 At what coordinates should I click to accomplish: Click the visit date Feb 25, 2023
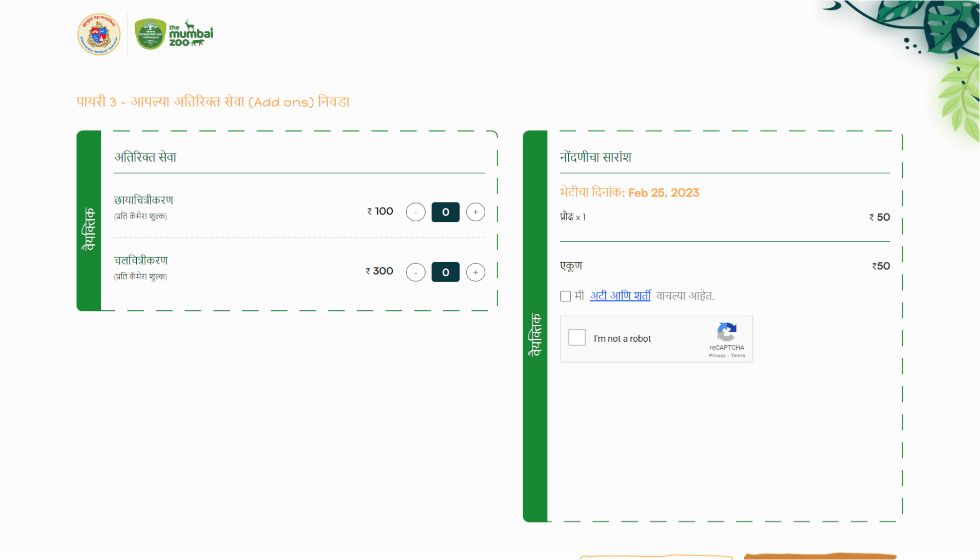pyautogui.click(x=663, y=193)
